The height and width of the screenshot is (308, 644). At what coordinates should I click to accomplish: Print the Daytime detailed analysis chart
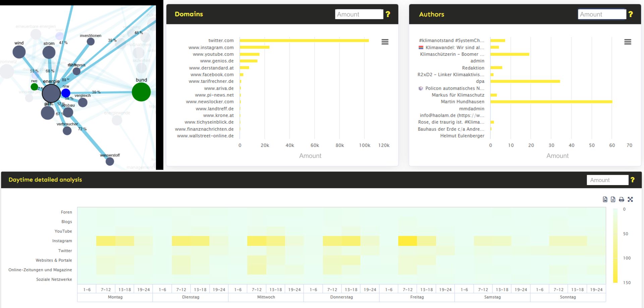[622, 199]
